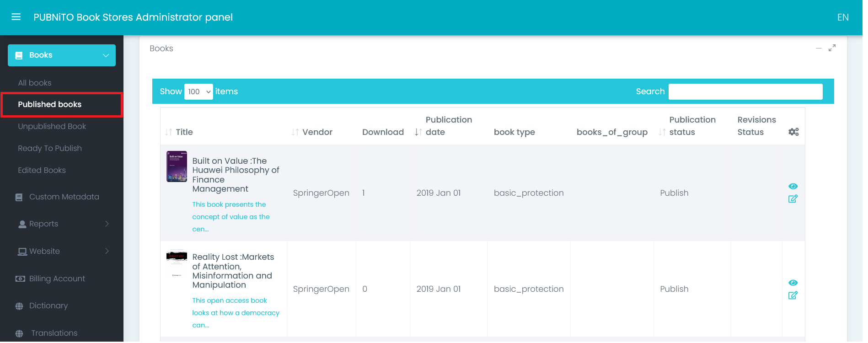Open the items-per-page dropdown showing 100
The width and height of the screenshot is (868, 343).
(198, 91)
